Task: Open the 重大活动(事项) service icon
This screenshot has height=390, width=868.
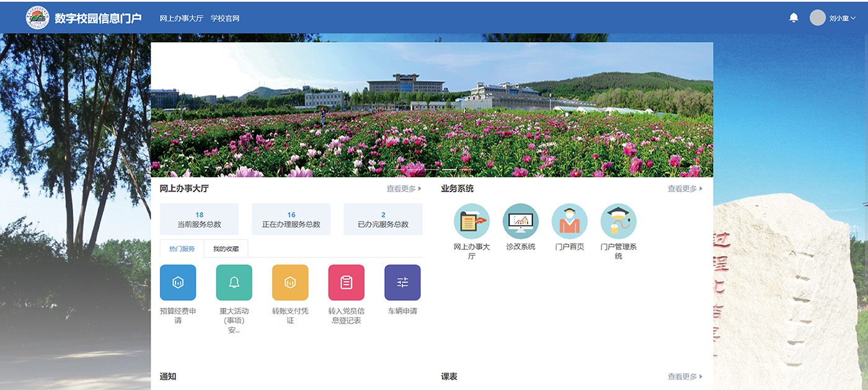Action: coord(234,283)
